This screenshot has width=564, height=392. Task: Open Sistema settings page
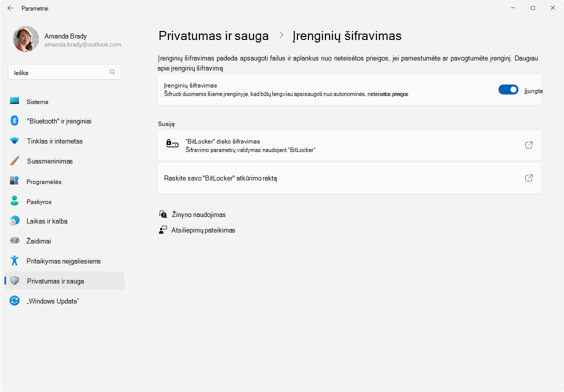[64, 102]
